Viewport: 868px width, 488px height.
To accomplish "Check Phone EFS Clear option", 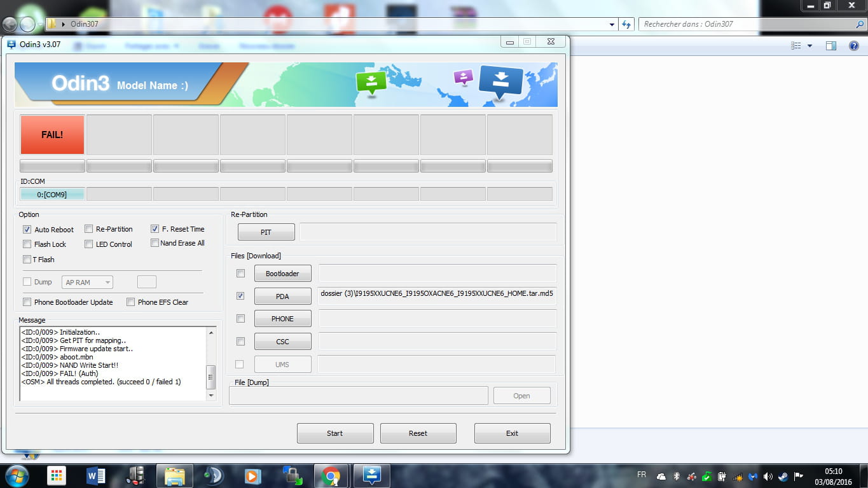I will click(x=130, y=302).
